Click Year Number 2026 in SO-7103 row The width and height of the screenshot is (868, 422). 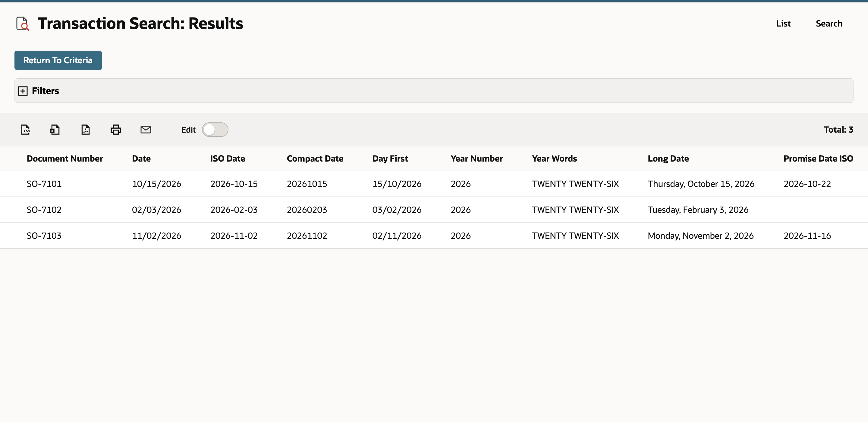[x=461, y=236]
